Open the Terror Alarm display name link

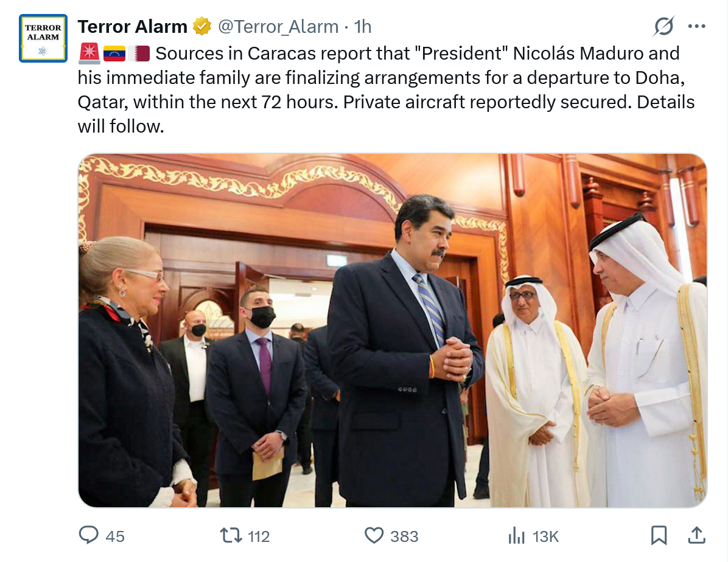coord(133,27)
